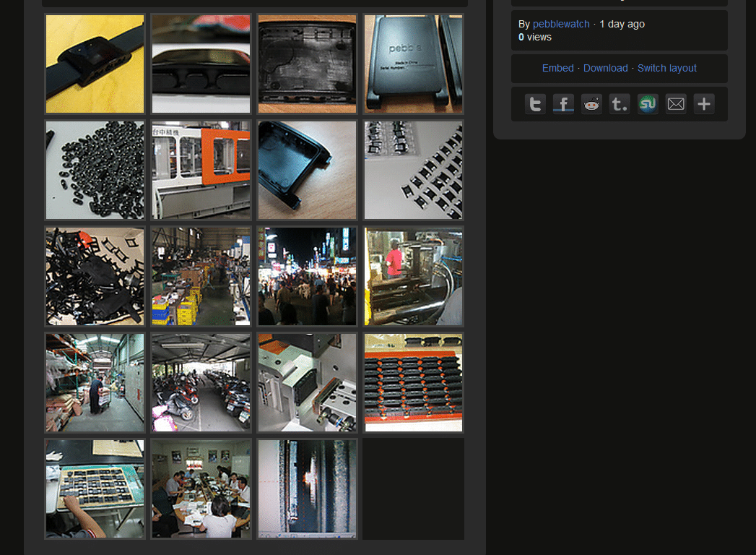Share album on Reddit

coord(591,104)
